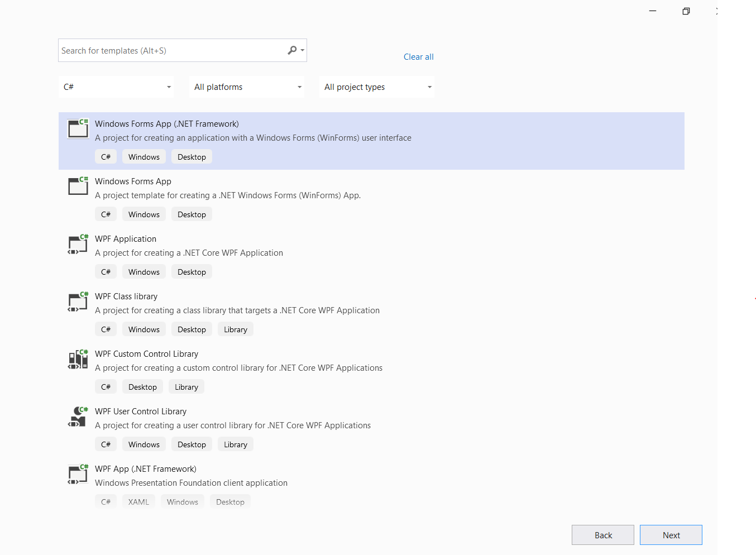Minimize the dialog window
Screen dimensions: 756x555
point(653,11)
